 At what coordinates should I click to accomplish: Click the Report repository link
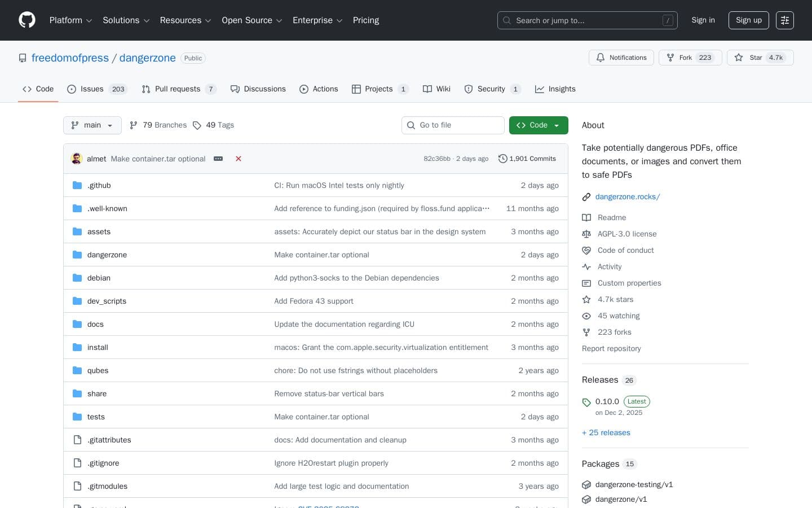tap(611, 349)
